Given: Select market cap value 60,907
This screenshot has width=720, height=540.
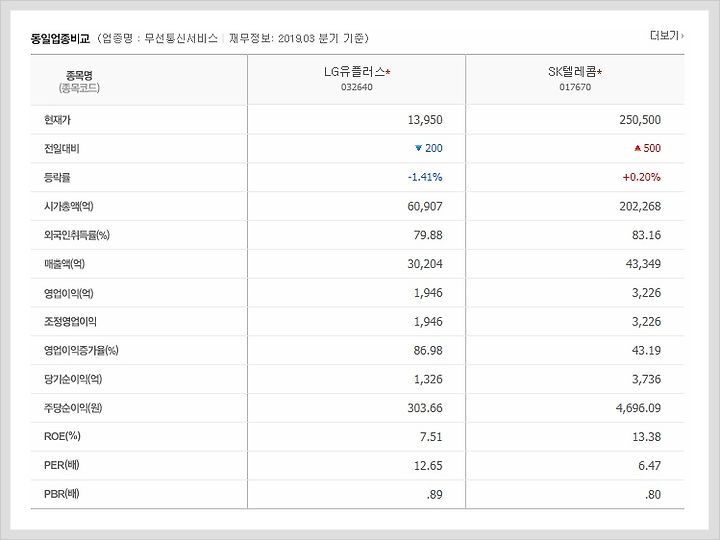Looking at the screenshot, I should tap(425, 206).
